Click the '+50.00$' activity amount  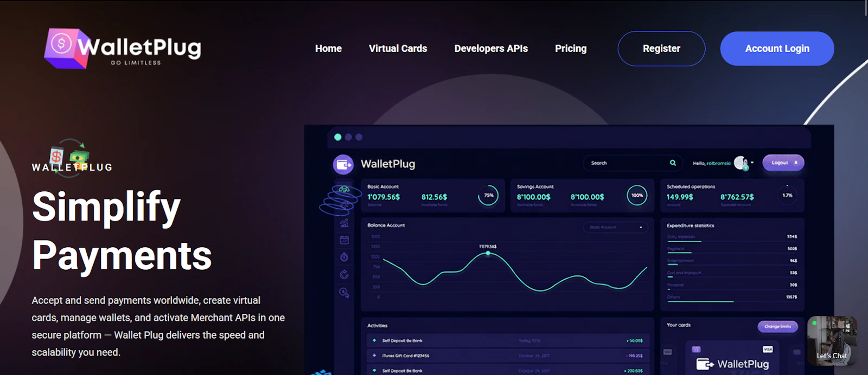coord(635,341)
